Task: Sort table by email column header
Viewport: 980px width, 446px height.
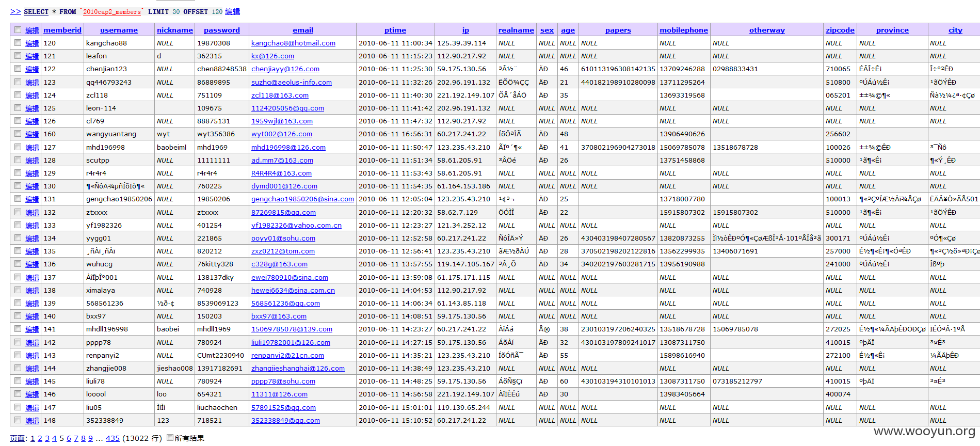Action: point(303,30)
